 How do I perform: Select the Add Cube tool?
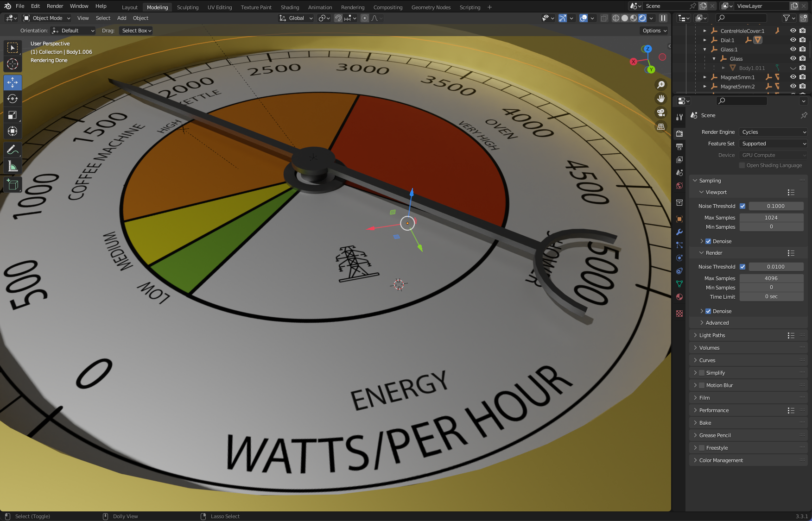(13, 185)
